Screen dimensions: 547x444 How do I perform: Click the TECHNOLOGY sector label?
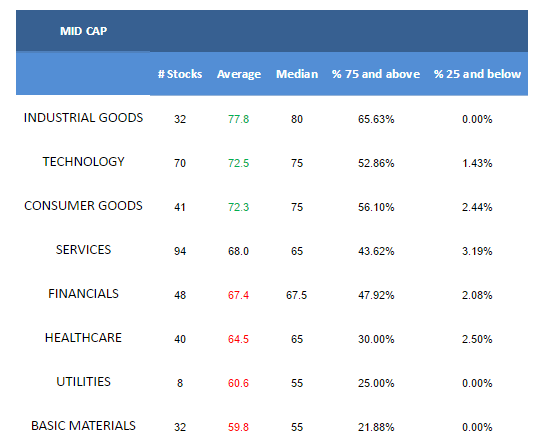click(83, 162)
